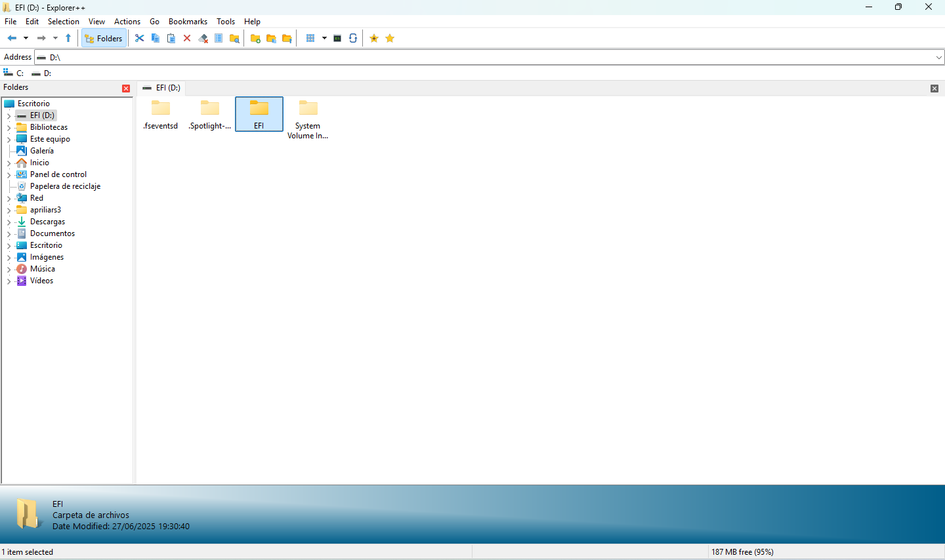The height and width of the screenshot is (560, 945).
Task: Select Papelera de reciclaje in the tree
Action: [x=65, y=186]
